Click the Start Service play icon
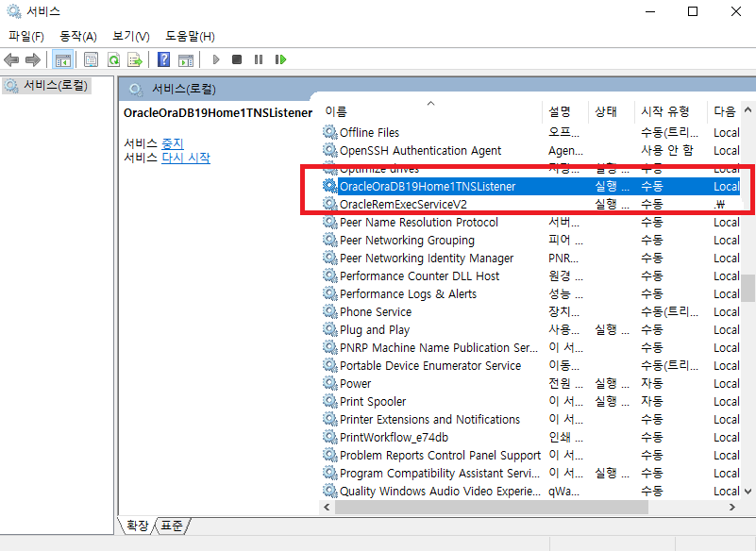This screenshot has width=756, height=551. [216, 59]
